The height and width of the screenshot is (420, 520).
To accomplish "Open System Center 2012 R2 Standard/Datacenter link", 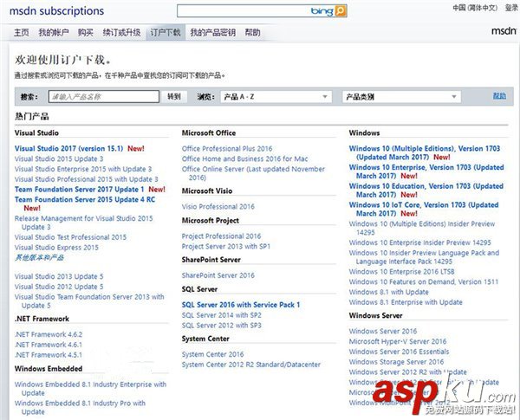I will (251, 365).
